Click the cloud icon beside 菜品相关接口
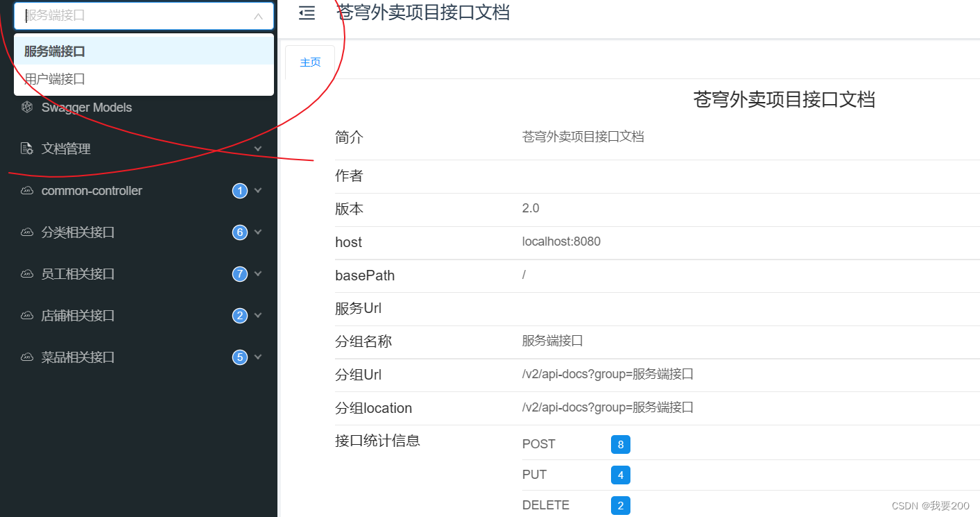The image size is (980, 517). point(27,357)
